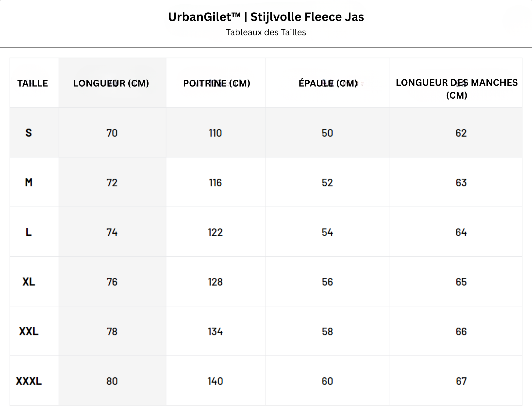Click the chest value 134 cell
532x420 pixels.
tap(215, 332)
